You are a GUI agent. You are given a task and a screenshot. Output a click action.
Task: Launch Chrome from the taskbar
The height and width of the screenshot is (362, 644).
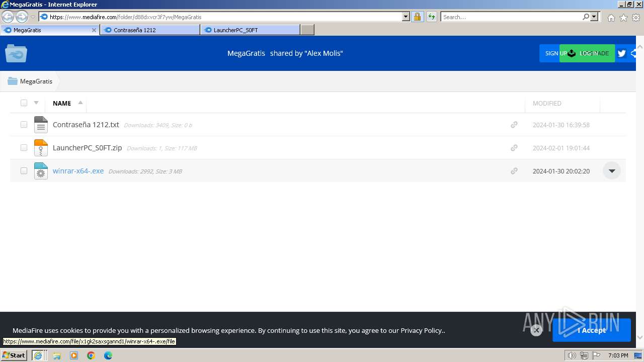(x=91, y=355)
